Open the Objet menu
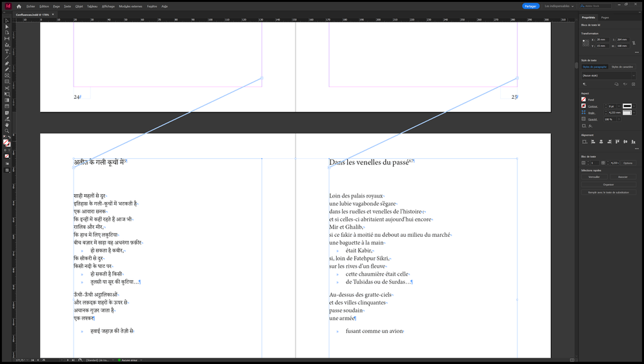644x364 pixels. (79, 6)
